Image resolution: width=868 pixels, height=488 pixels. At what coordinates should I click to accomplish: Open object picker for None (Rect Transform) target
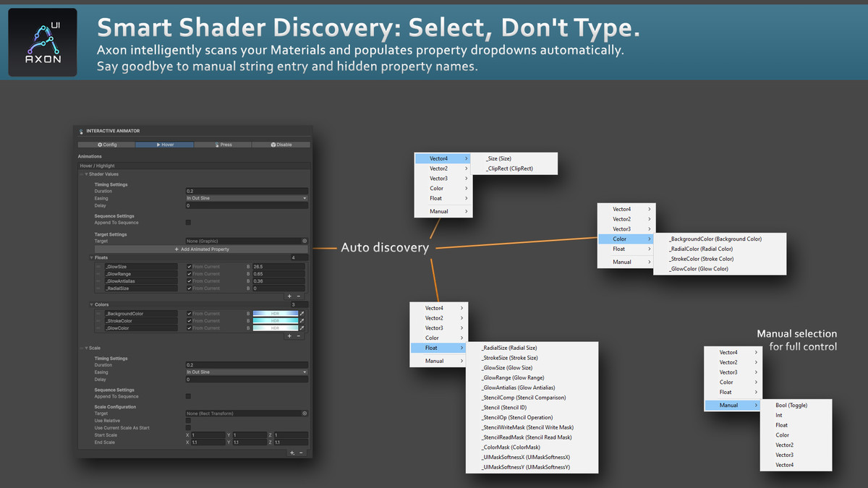pos(305,414)
